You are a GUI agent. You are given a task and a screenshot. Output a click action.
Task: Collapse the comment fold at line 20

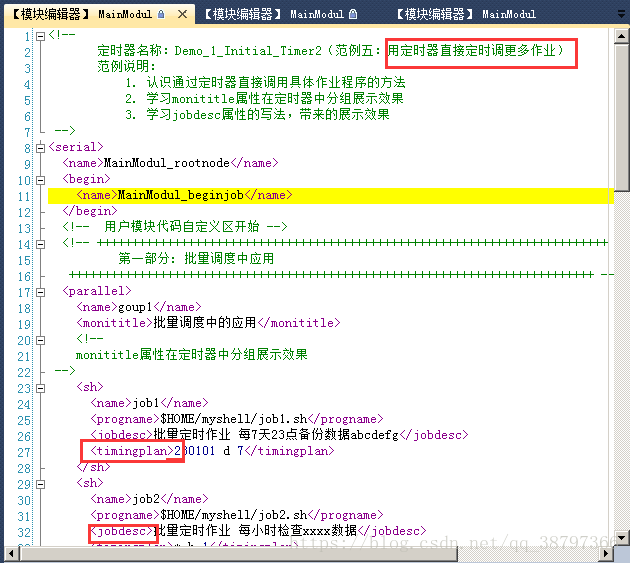40,340
